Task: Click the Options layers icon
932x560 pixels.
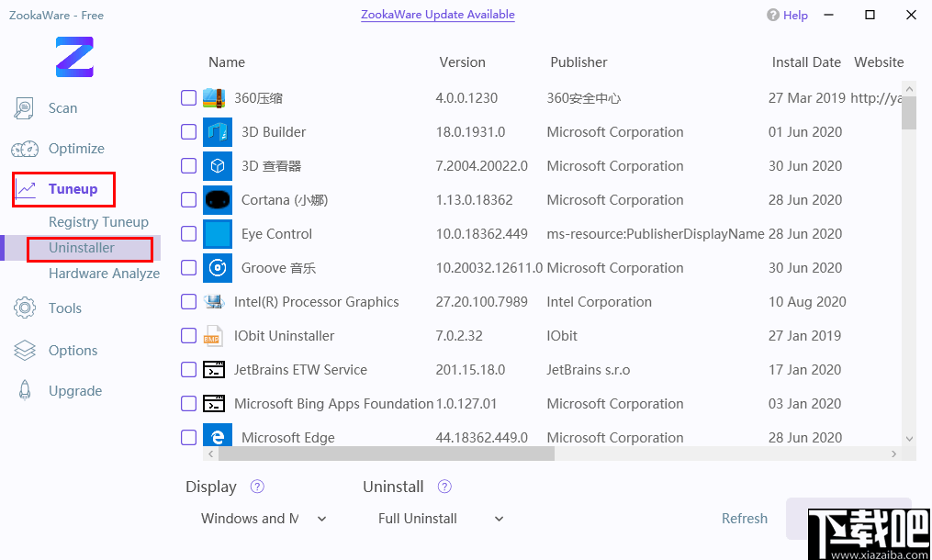Action: 25,351
